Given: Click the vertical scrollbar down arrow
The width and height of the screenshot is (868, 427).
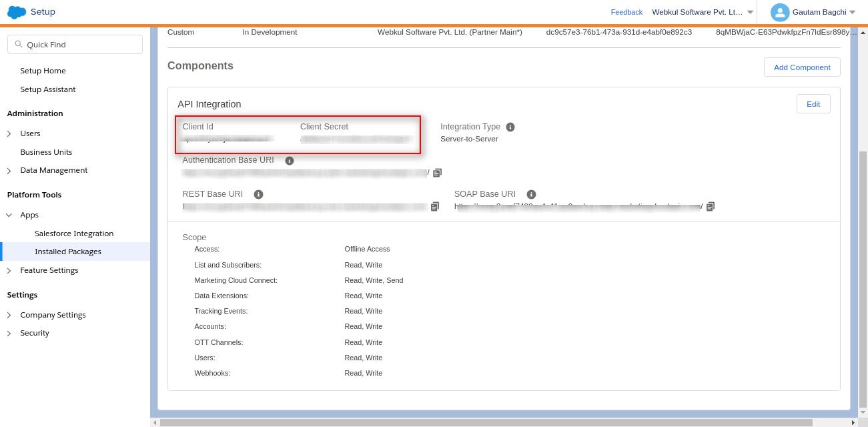Looking at the screenshot, I should click(x=863, y=412).
